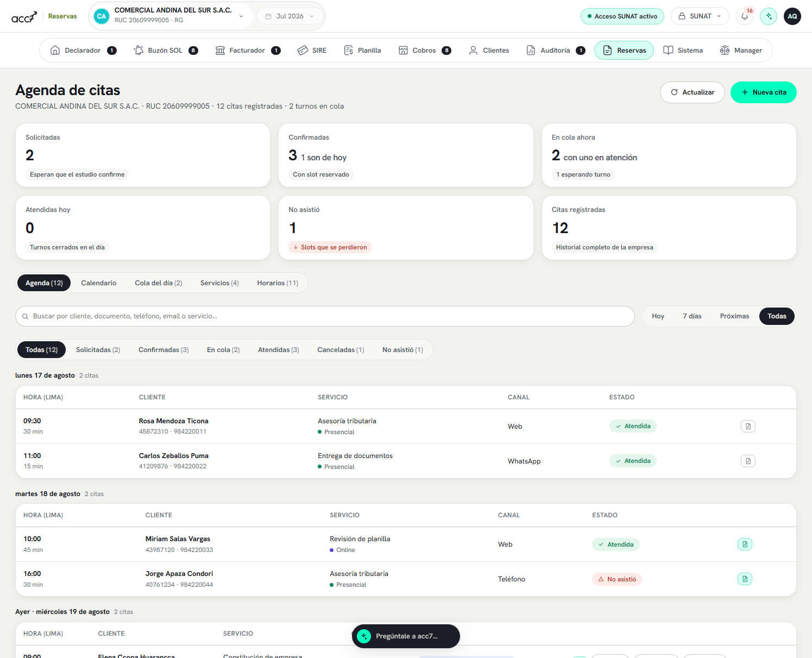Open document icon for Carlos Zeballos Puma
This screenshot has width=812, height=658.
coord(748,461)
